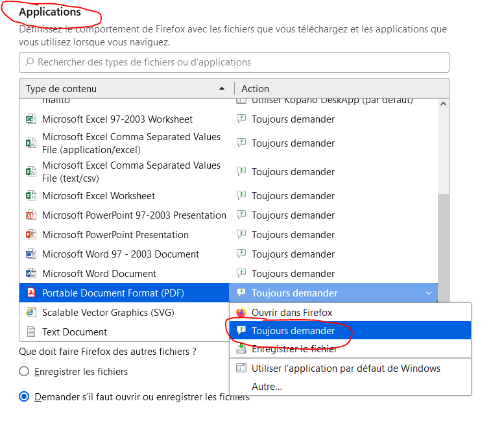Click the file types list scrollbar thumb

click(x=443, y=248)
